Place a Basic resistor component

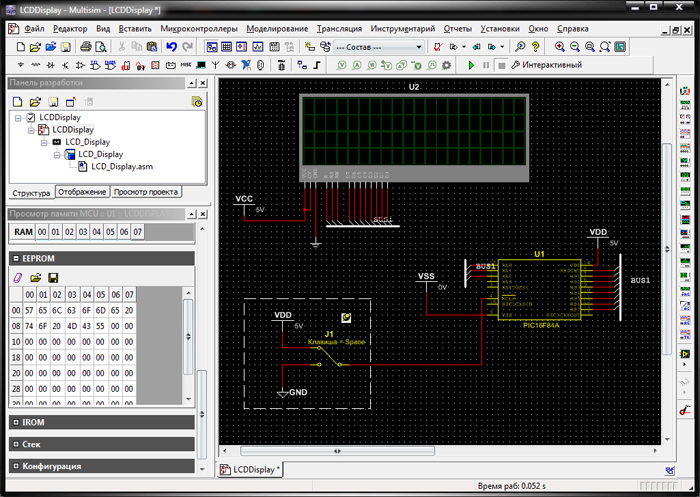click(36, 65)
